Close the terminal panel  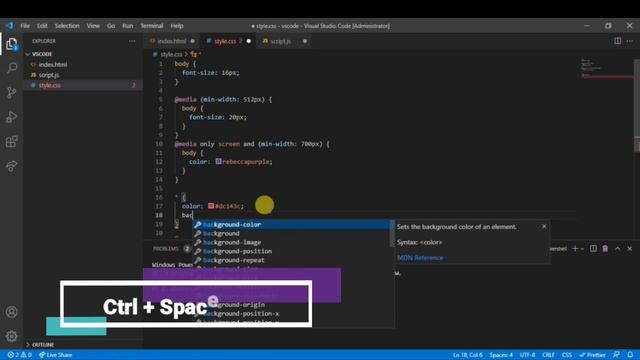tap(629, 248)
